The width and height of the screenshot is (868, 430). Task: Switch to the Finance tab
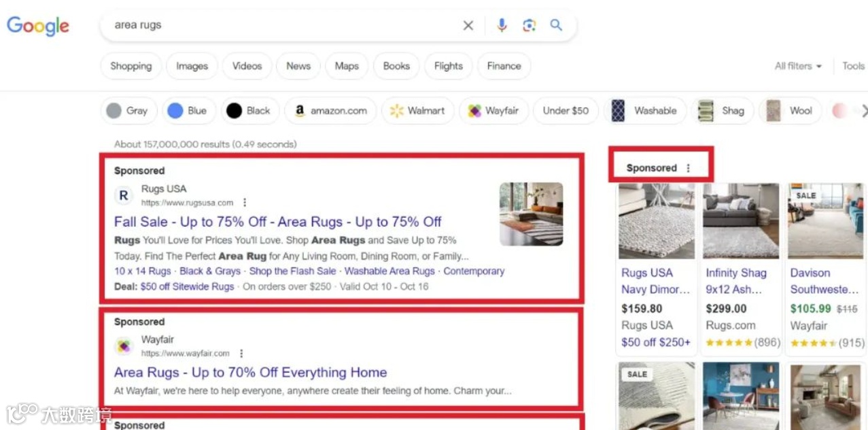pyautogui.click(x=504, y=66)
